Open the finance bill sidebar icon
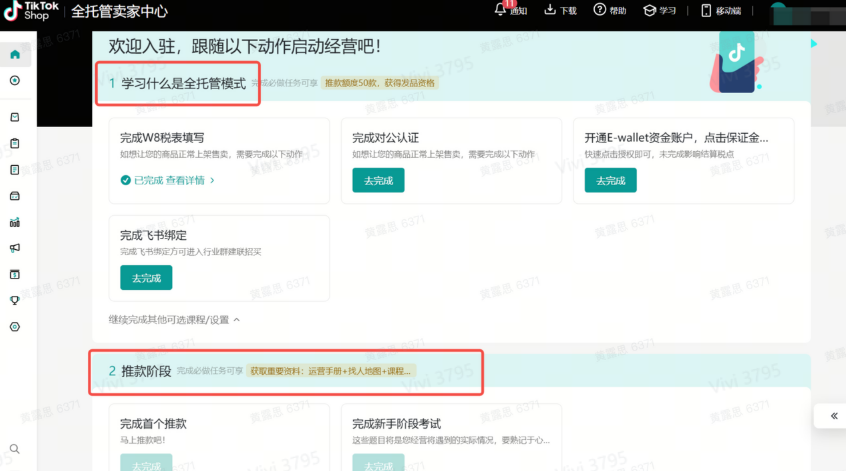846x471 pixels. pos(15,275)
